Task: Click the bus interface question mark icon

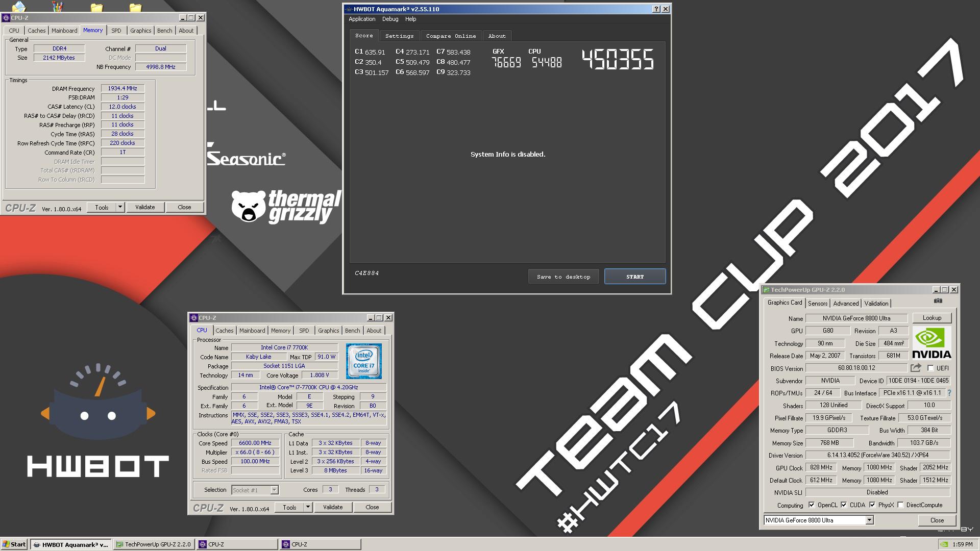Action: point(949,393)
